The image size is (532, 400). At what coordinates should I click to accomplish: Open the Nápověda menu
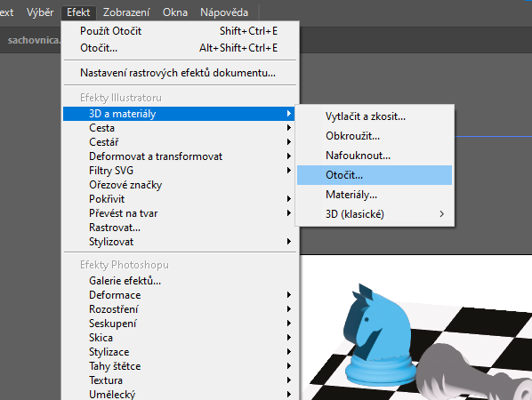224,12
